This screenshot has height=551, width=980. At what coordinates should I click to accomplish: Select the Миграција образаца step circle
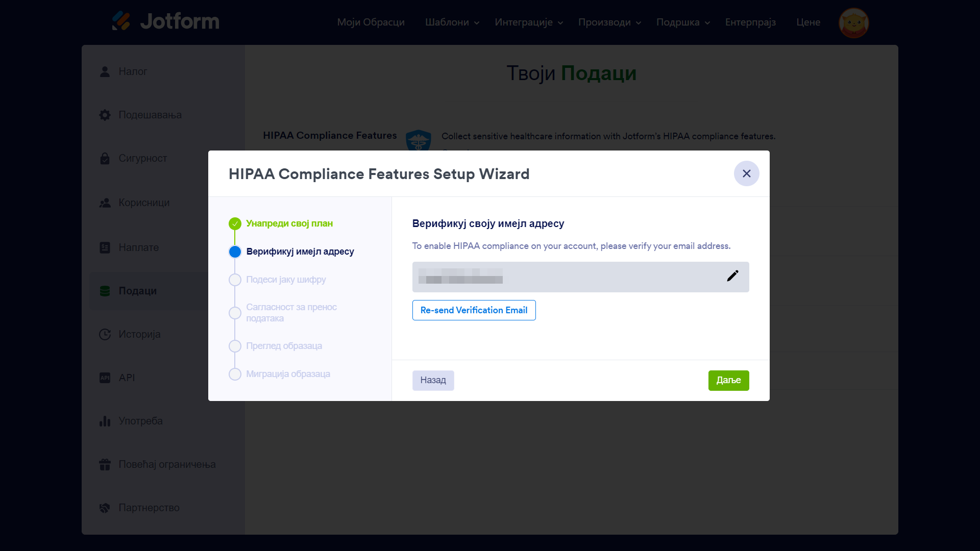(x=235, y=374)
